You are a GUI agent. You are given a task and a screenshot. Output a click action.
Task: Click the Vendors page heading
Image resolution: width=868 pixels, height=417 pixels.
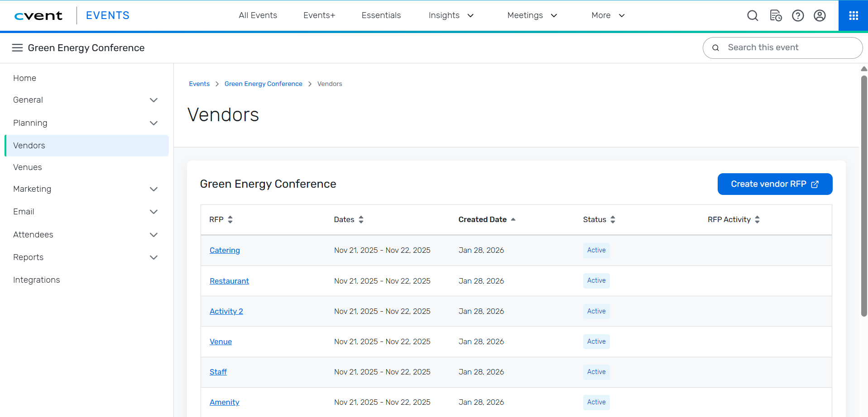(x=223, y=115)
